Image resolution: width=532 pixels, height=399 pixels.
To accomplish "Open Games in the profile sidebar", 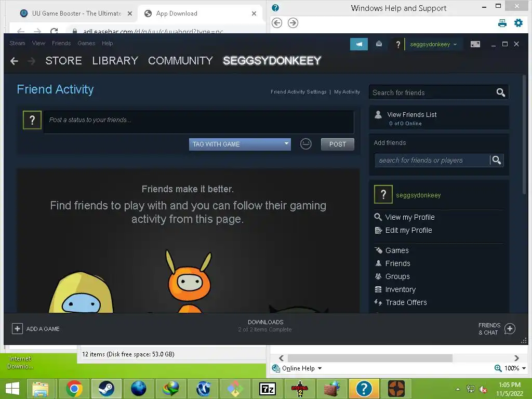I will click(396, 250).
